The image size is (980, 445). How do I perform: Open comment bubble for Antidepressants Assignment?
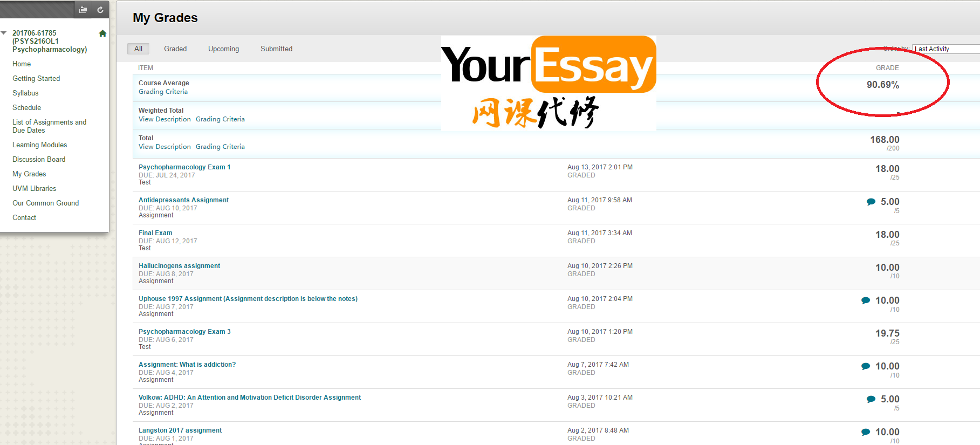point(871,202)
